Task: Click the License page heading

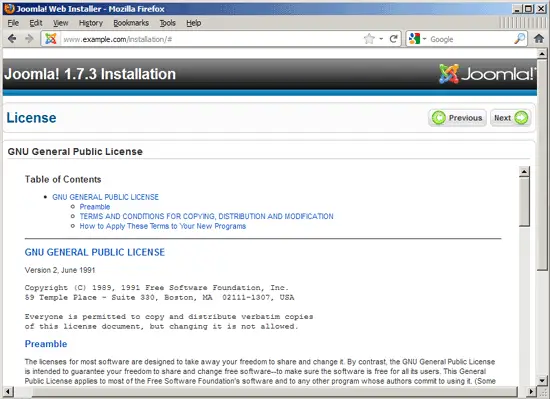Action: tap(31, 118)
